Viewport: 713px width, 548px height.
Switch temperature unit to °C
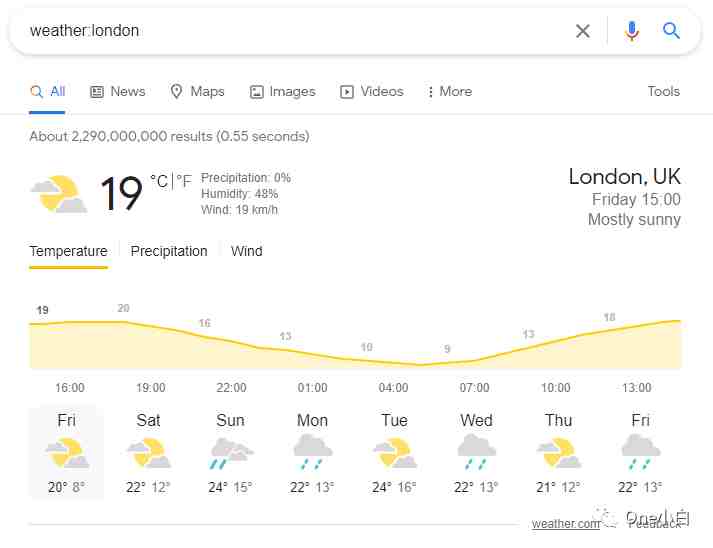tap(159, 181)
